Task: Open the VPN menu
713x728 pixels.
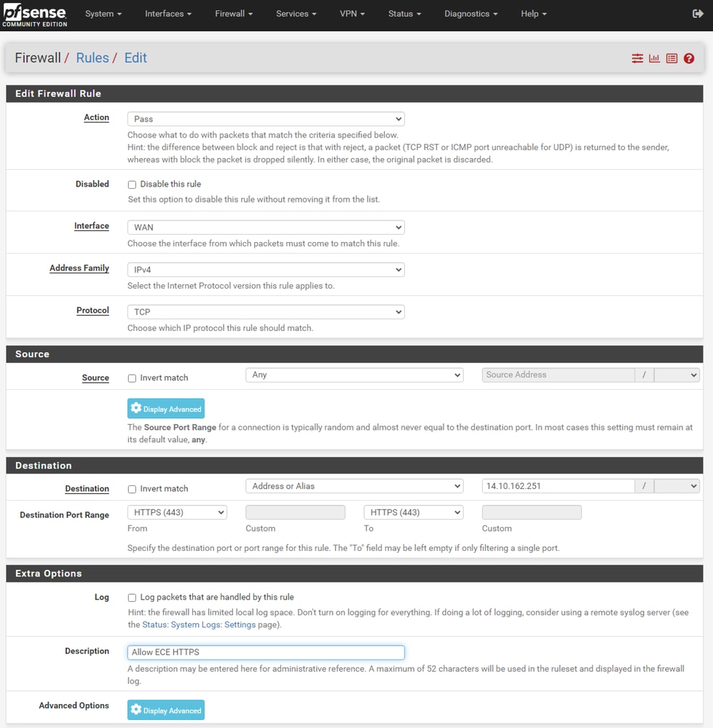Action: coord(352,13)
